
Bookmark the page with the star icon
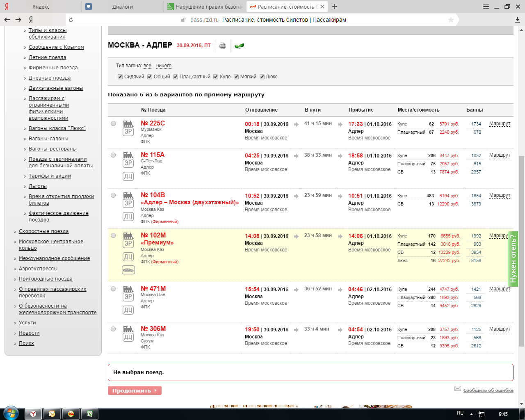[x=451, y=20]
